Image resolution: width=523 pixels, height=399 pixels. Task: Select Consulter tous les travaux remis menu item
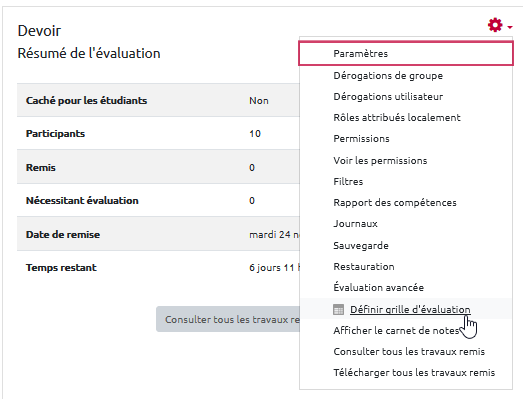tap(409, 352)
